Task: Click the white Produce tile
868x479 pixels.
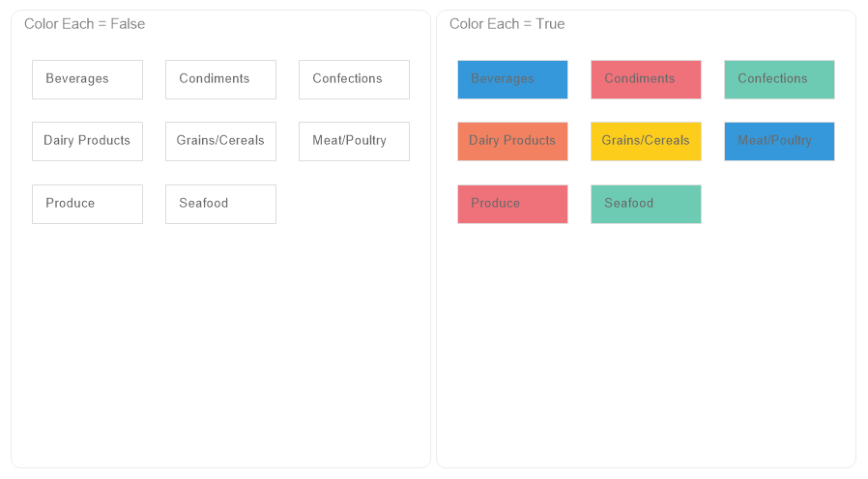Action: [87, 204]
